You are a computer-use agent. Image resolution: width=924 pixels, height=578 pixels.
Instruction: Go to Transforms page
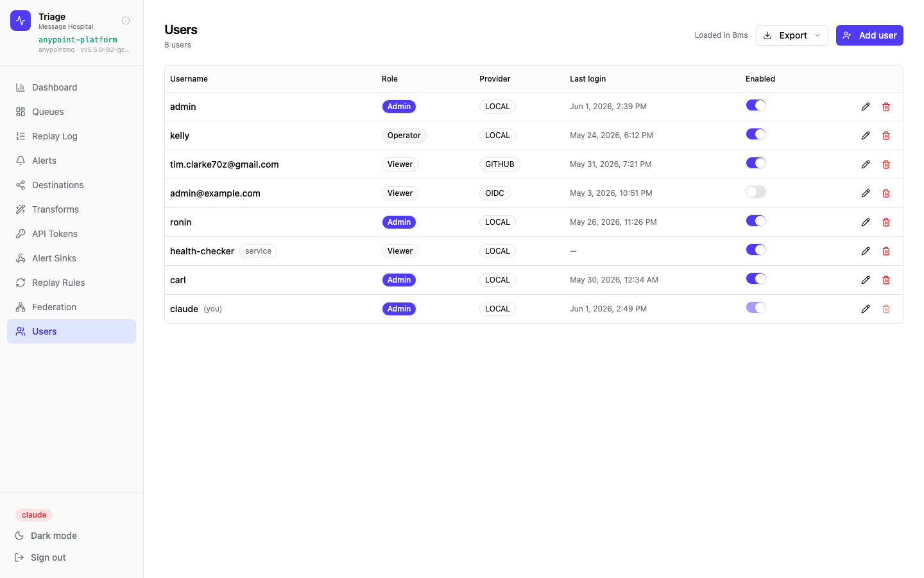(71, 209)
